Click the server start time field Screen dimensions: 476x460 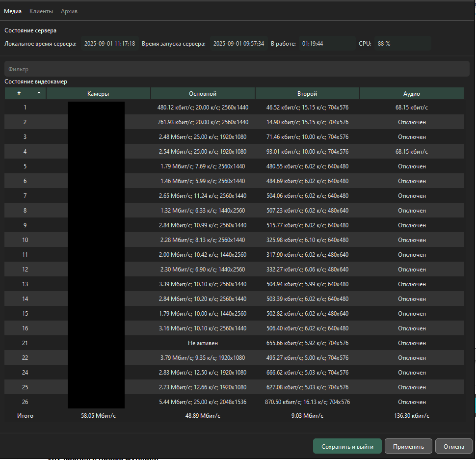(238, 43)
